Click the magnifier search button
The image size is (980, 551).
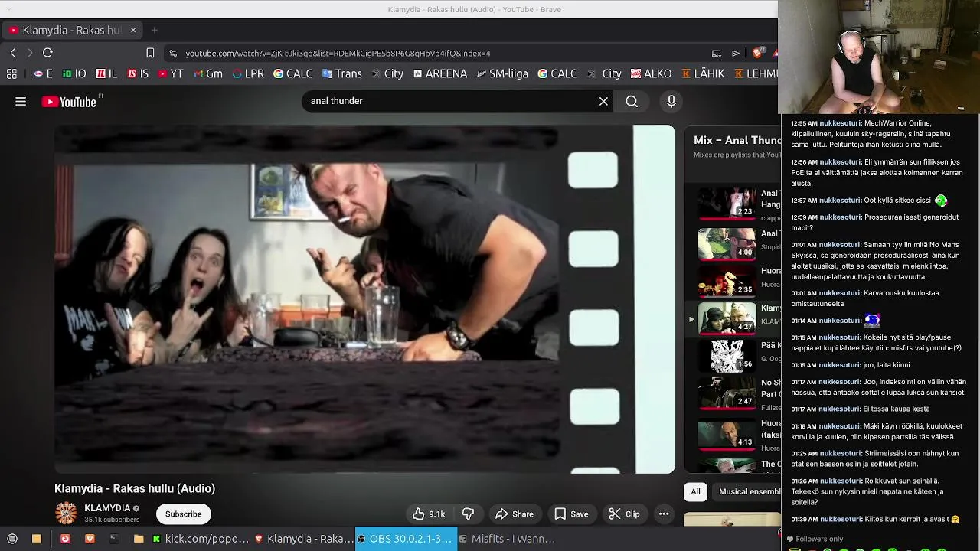[632, 101]
